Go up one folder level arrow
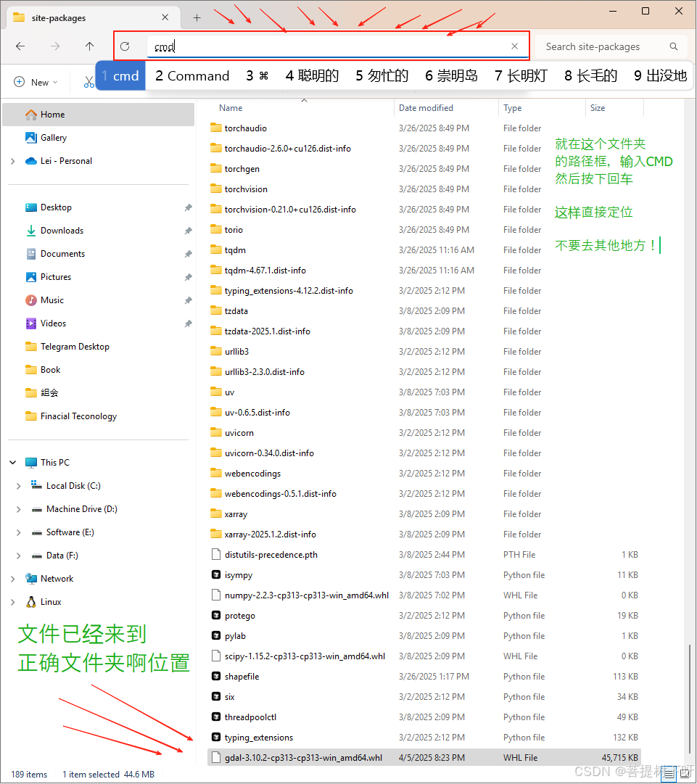This screenshot has width=697, height=784. coord(89,46)
